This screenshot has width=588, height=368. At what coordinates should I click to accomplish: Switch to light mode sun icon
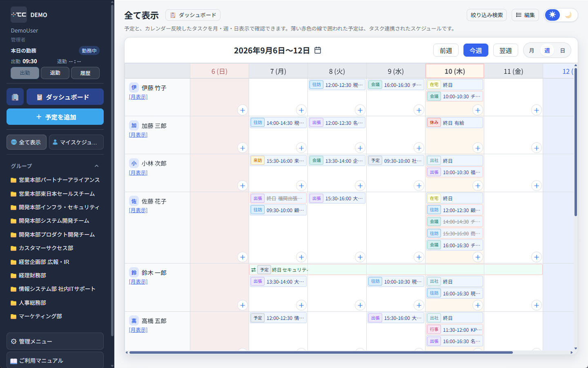pyautogui.click(x=552, y=15)
